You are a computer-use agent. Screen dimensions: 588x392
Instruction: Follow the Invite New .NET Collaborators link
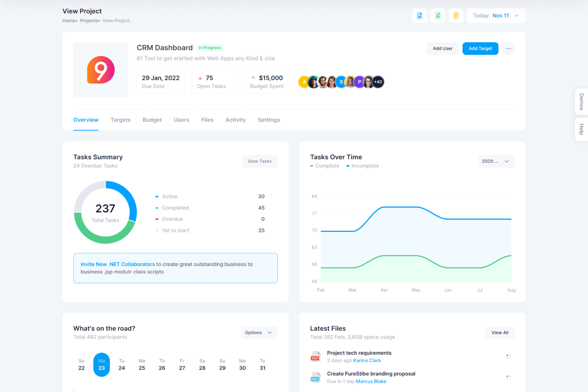tap(118, 264)
